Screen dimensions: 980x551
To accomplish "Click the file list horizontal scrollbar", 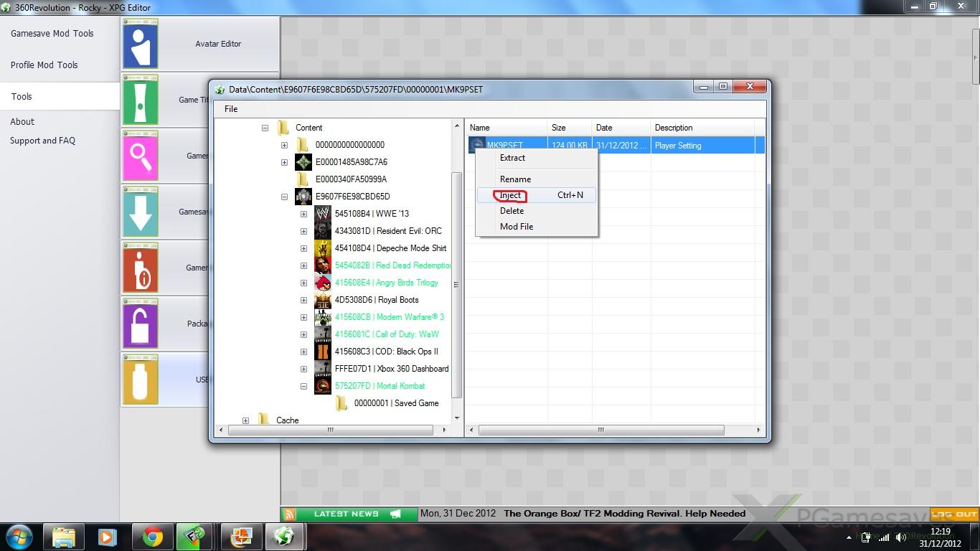I will [600, 430].
